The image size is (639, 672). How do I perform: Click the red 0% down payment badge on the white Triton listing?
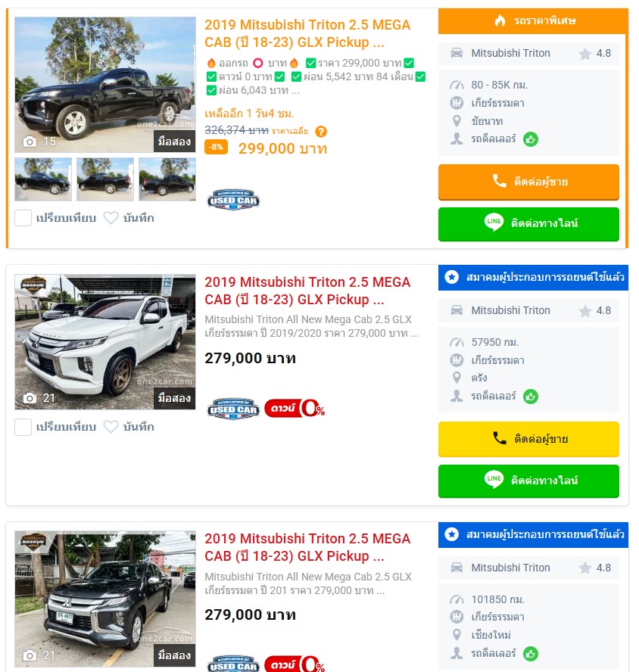[295, 408]
